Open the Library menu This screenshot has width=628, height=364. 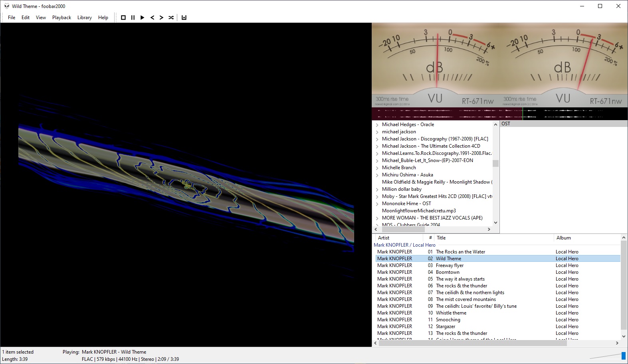click(x=85, y=18)
